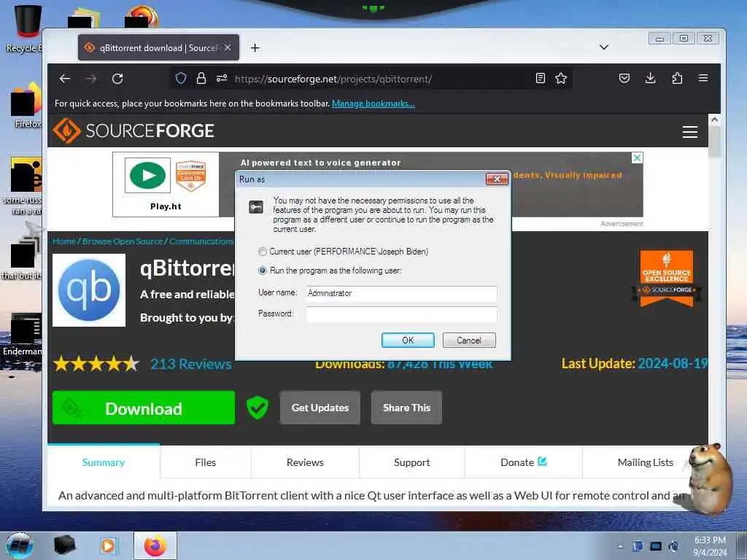The image size is (747, 560).
Task: Switch to Files tab
Action: tap(205, 462)
